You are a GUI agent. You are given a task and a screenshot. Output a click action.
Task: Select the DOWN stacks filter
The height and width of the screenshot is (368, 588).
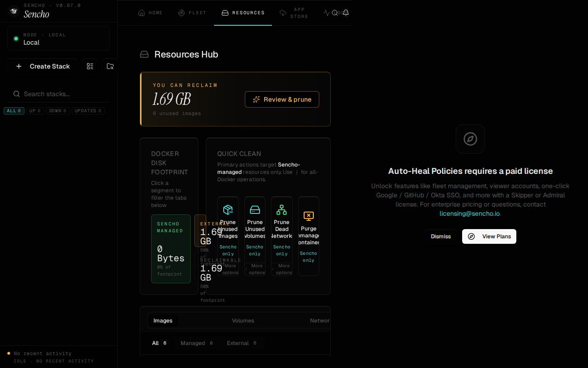click(58, 111)
